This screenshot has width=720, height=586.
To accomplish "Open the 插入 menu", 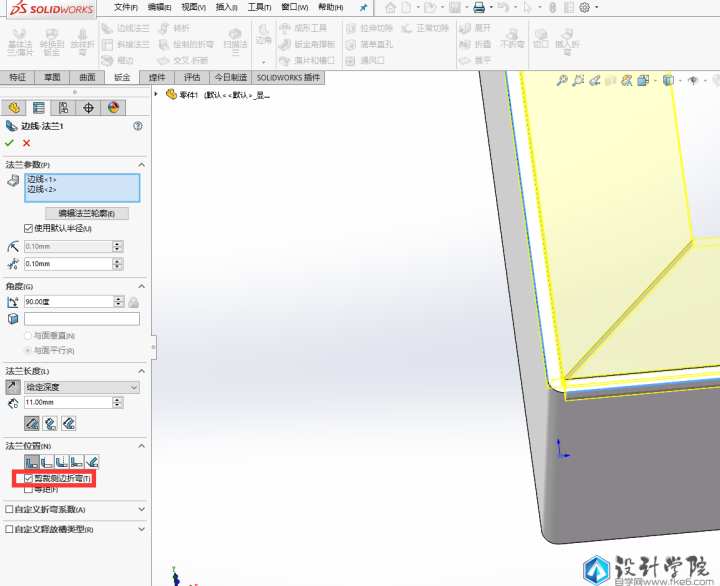I will (x=226, y=7).
